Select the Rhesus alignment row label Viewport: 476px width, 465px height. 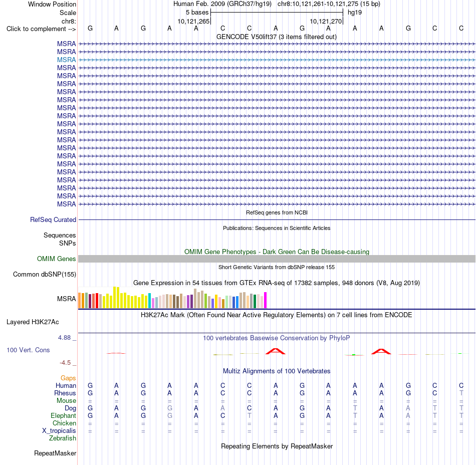[65, 393]
